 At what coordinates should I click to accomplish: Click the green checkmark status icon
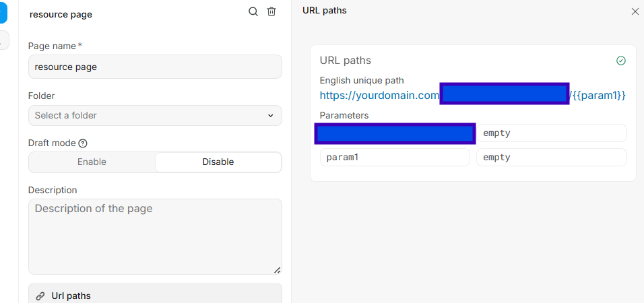[x=621, y=61]
